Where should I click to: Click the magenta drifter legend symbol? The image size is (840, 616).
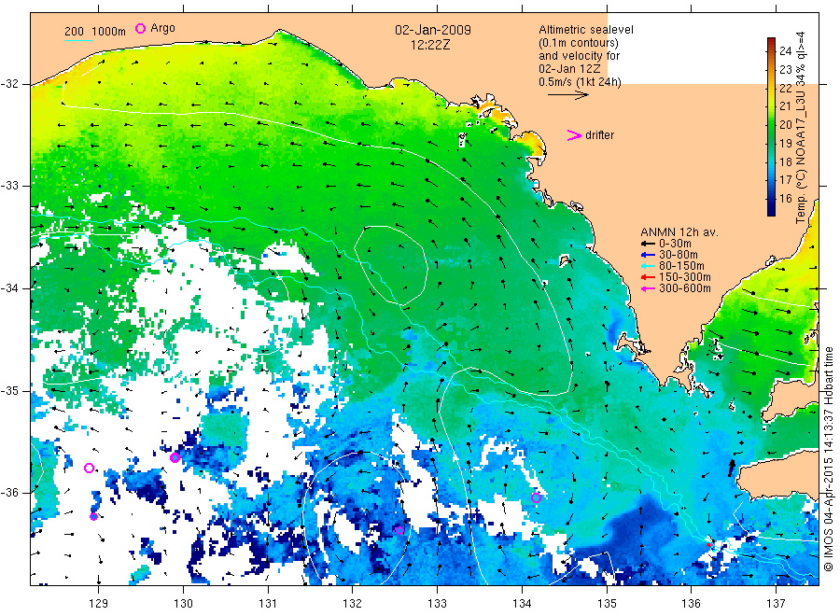[x=574, y=135]
